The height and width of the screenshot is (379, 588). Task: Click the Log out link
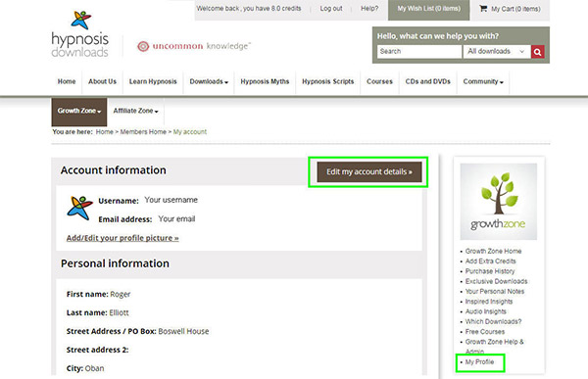(x=331, y=8)
